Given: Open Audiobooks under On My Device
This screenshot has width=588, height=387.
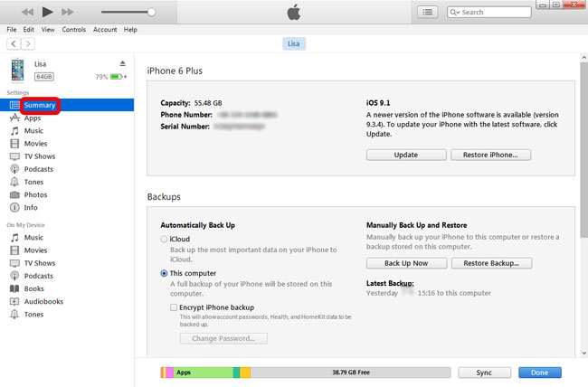Looking at the screenshot, I should pyautogui.click(x=43, y=301).
